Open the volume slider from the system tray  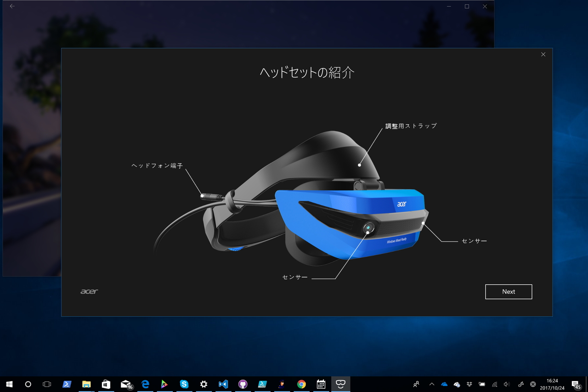(507, 384)
